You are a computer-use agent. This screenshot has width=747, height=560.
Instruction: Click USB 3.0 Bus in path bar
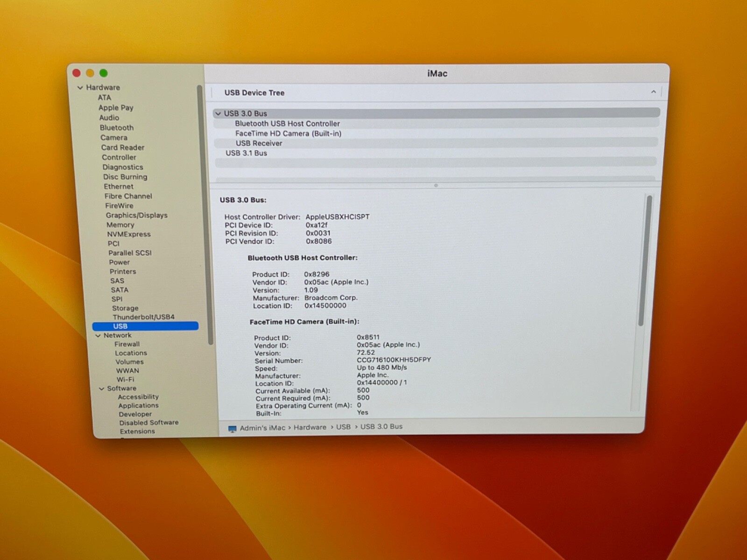point(381,427)
